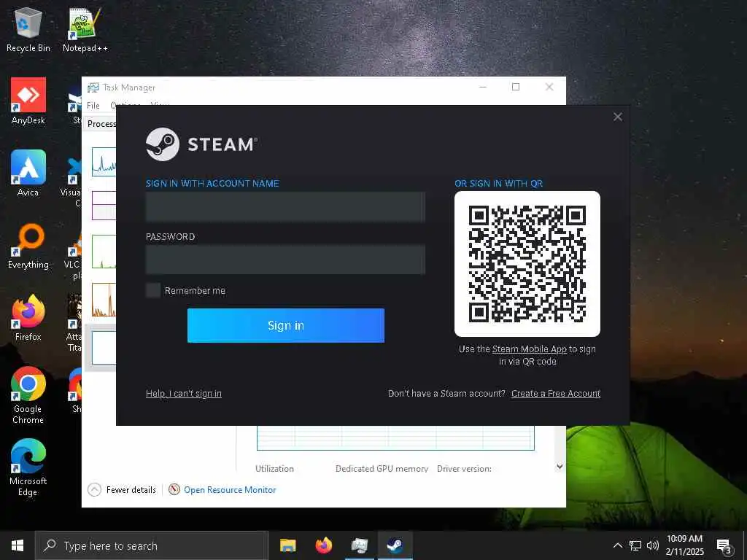This screenshot has width=747, height=560.
Task: Click the blue Sign in button
Action: pyautogui.click(x=285, y=325)
